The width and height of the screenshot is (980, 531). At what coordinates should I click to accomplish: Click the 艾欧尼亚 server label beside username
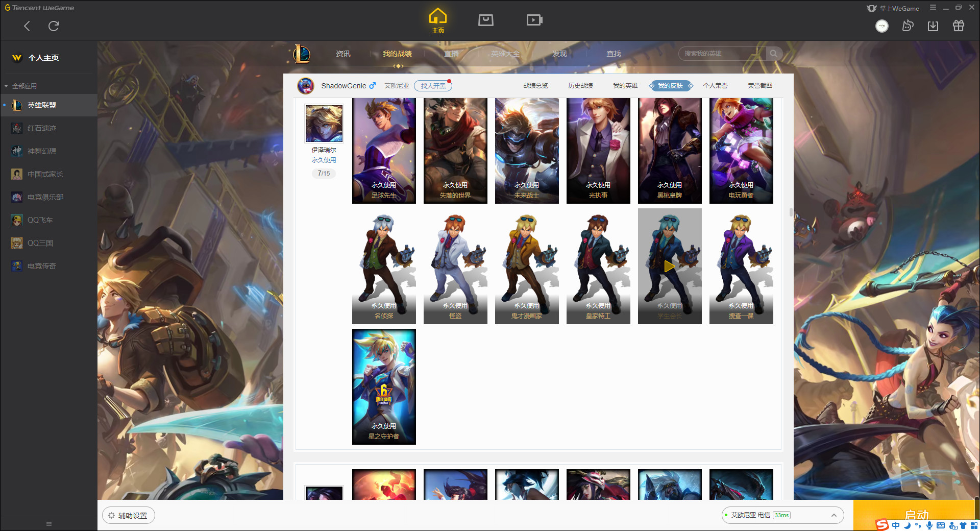click(397, 86)
